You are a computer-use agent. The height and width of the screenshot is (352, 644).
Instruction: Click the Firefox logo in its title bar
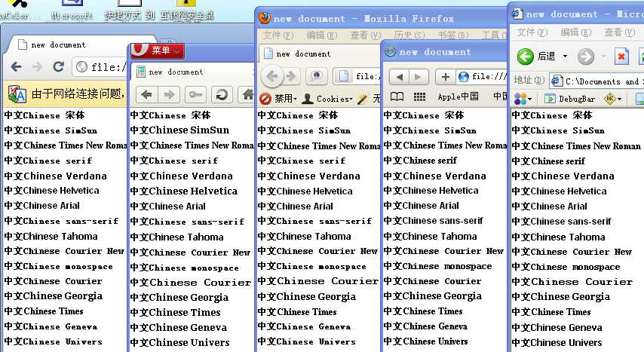[265, 17]
